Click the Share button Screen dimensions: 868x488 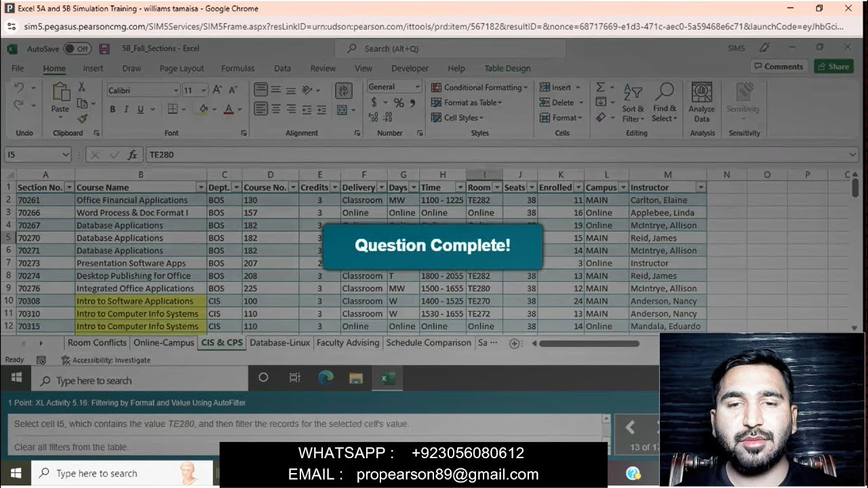[833, 66]
